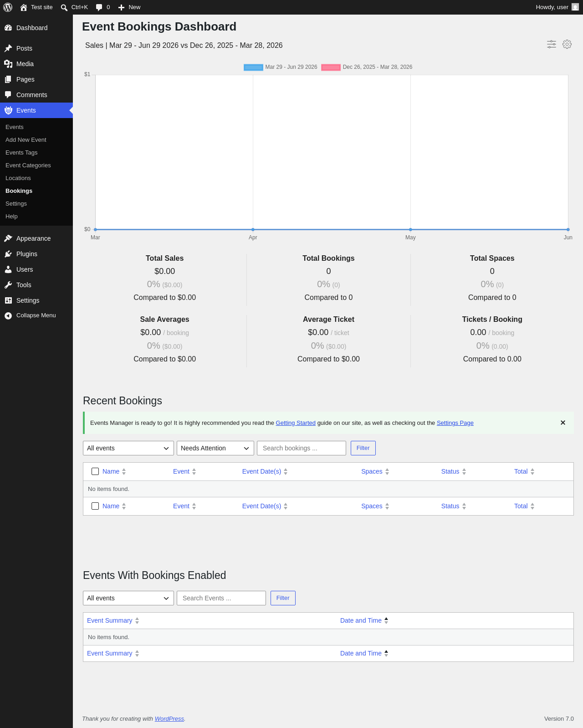Image resolution: width=583 pixels, height=728 pixels.
Task: Click the Posts pin icon
Action: tap(8, 48)
